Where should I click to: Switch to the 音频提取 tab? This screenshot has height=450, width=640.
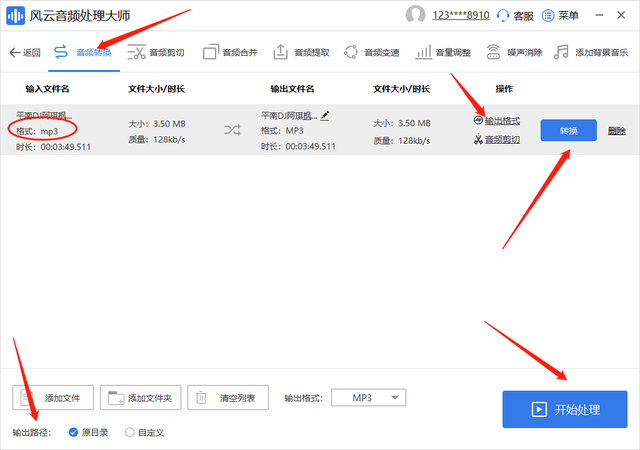click(x=301, y=52)
